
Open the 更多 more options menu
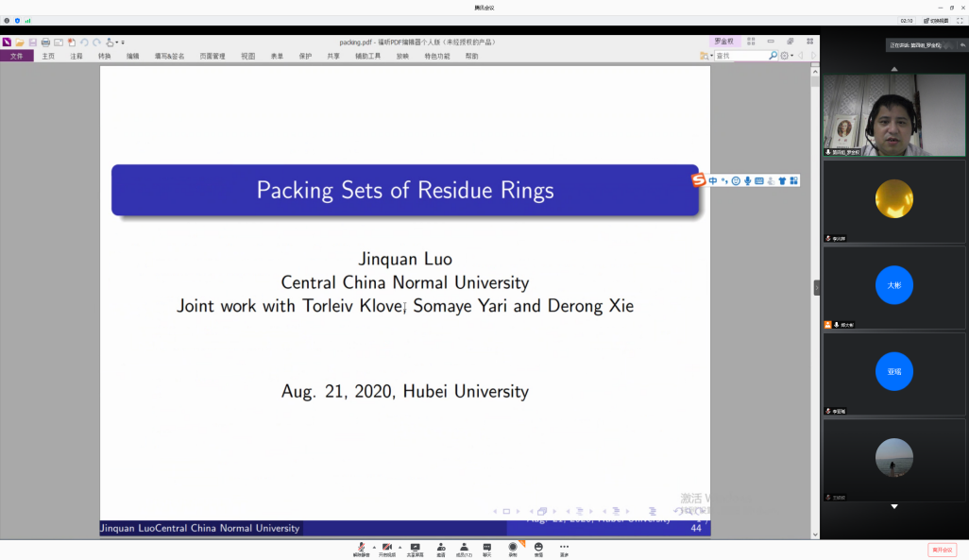pyautogui.click(x=564, y=548)
